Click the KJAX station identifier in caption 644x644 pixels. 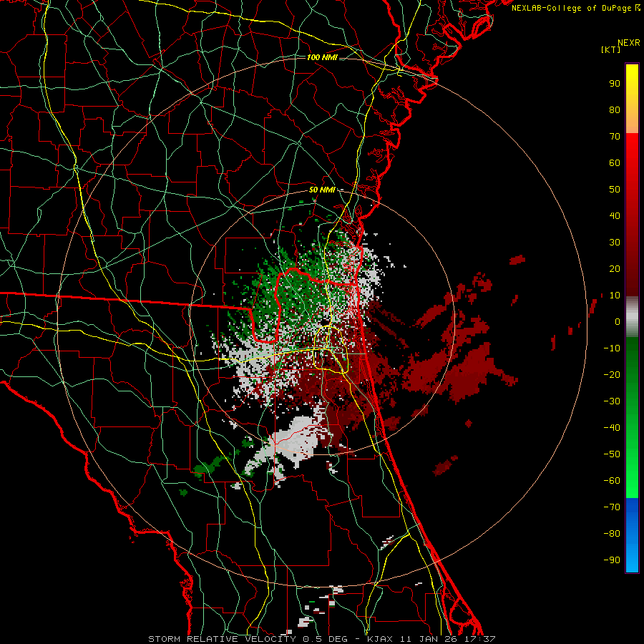379,639
